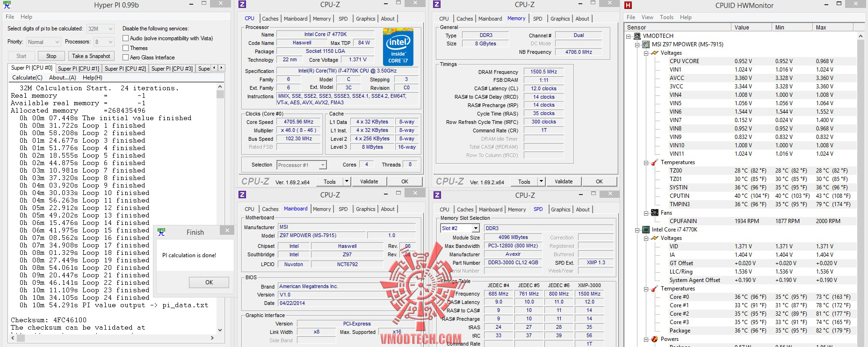The width and height of the screenshot is (868, 347).
Task: Collapse Voltages under MSI Z97 MPOWER
Action: pos(646,53)
